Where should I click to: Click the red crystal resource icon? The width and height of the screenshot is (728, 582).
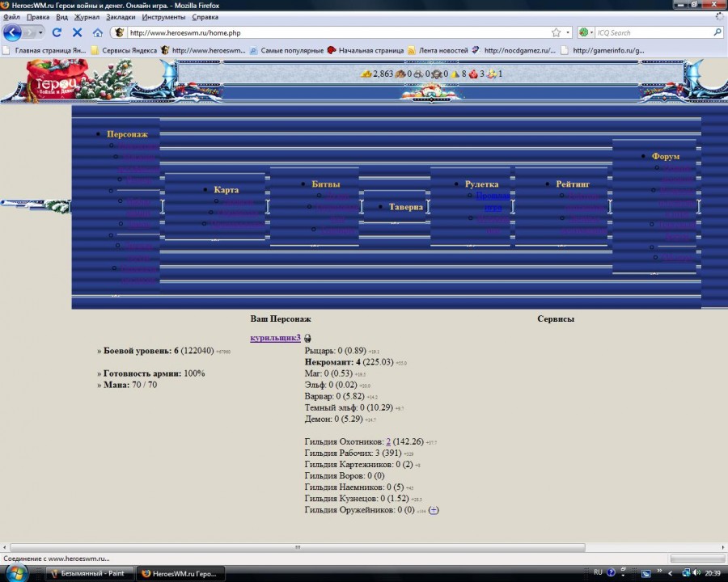click(473, 74)
